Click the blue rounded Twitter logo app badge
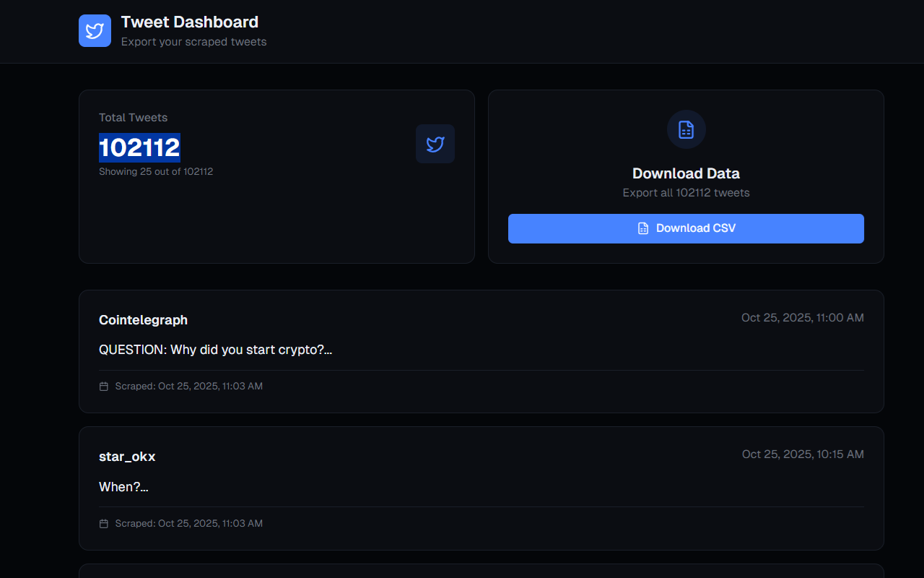 (95, 30)
